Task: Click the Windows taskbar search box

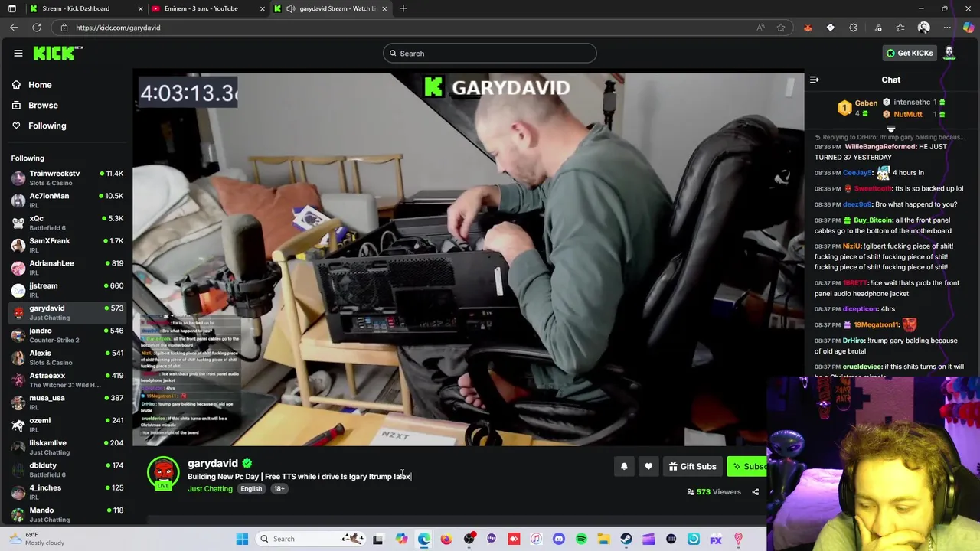Action: (x=311, y=539)
